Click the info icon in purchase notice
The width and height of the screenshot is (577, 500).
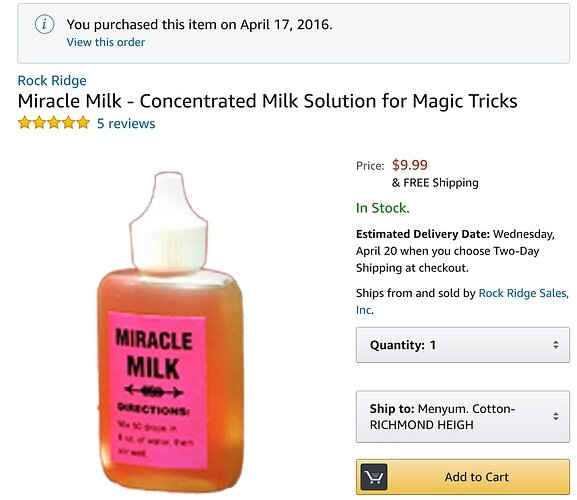(45, 25)
